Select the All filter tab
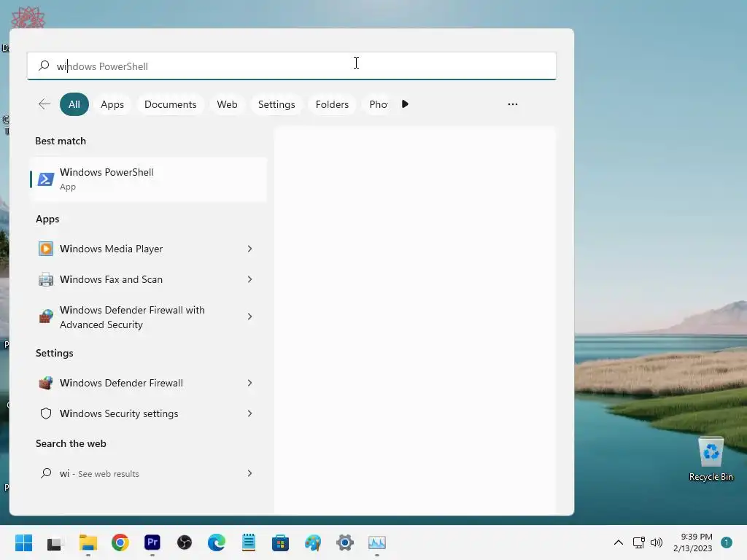The height and width of the screenshot is (560, 747). click(x=74, y=104)
